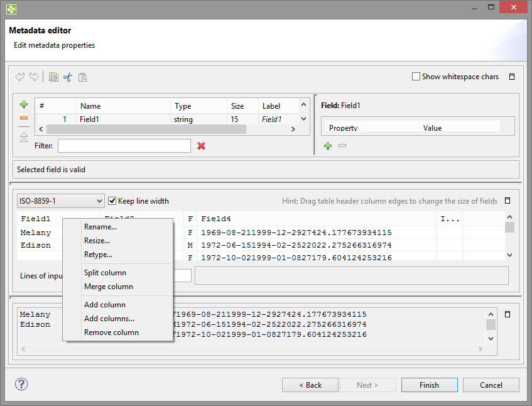The image size is (532, 406).
Task: Clear the filter with red X icon
Action: [x=202, y=146]
